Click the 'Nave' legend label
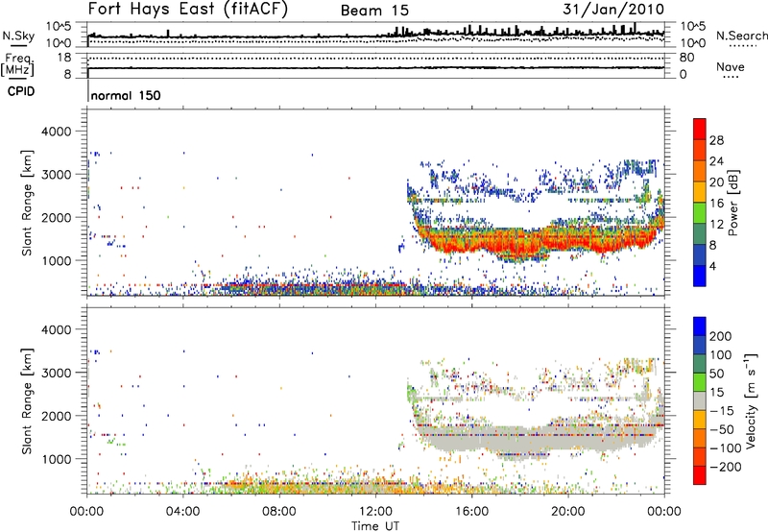Viewport: 768px width, 532px height. point(731,67)
